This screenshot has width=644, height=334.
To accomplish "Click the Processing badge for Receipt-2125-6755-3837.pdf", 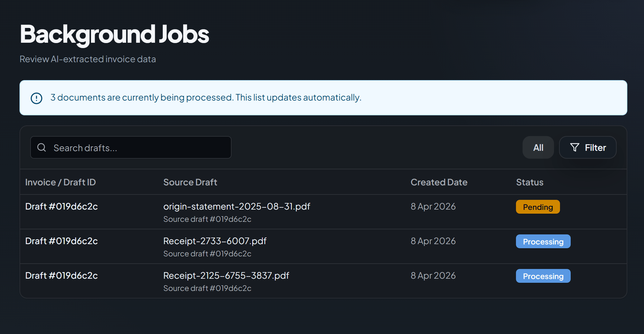I will (543, 276).
